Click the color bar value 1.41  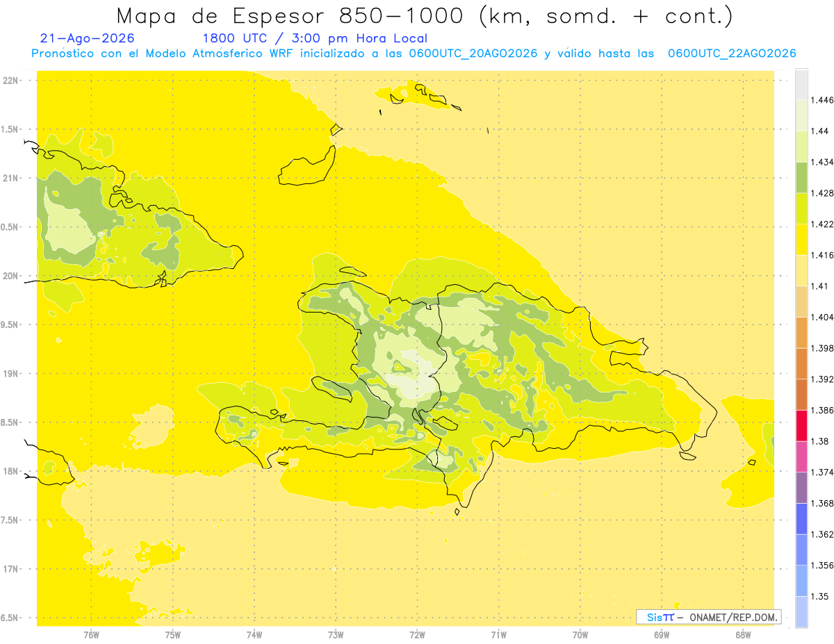[x=820, y=286]
